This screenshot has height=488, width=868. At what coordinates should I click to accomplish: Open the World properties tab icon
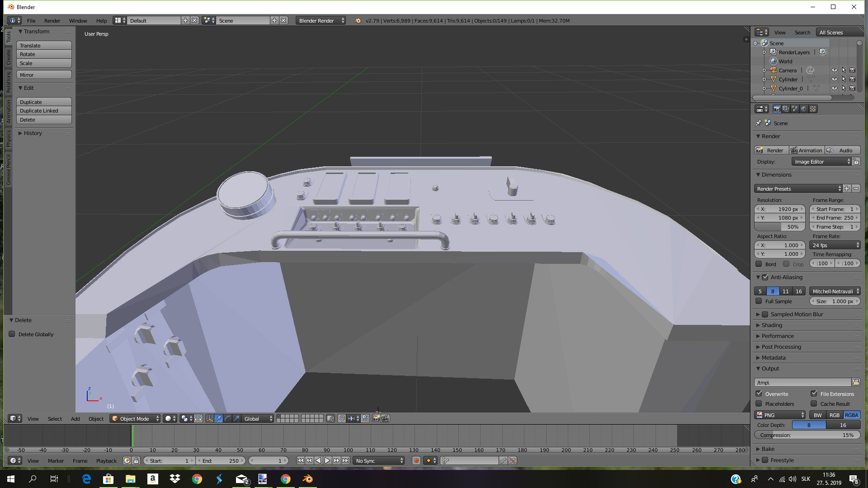click(804, 109)
